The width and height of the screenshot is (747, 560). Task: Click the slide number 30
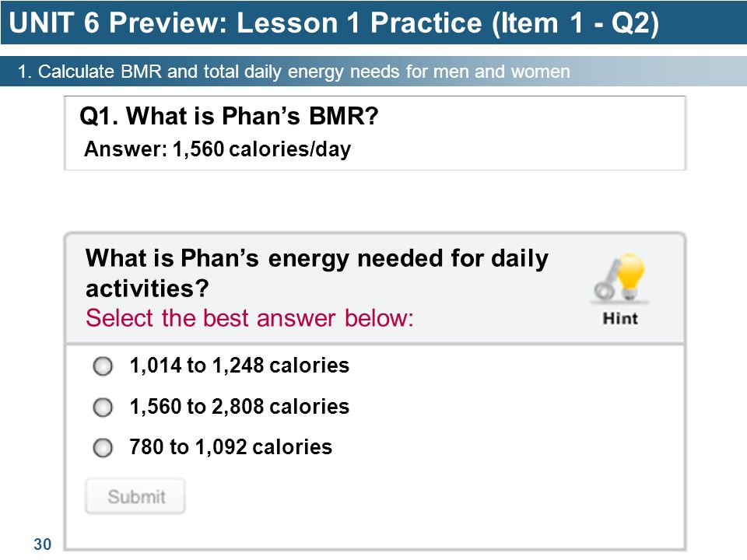pos(42,544)
